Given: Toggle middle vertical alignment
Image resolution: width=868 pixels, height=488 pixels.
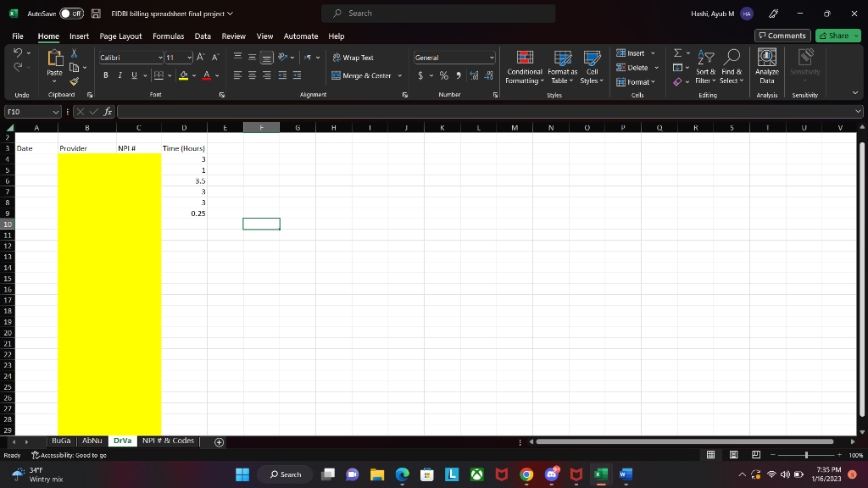Looking at the screenshot, I should click(252, 57).
